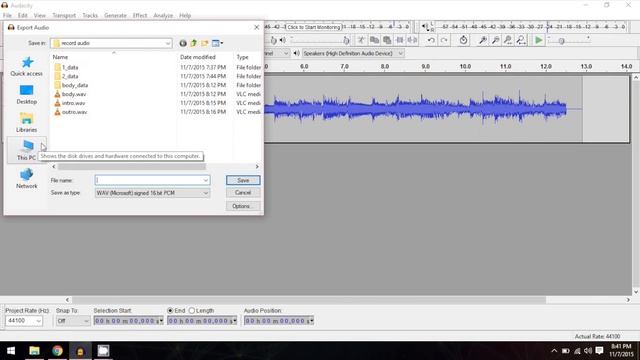Open Quick access in the places bar
Viewport: 640px width, 360px height.
(x=27, y=66)
